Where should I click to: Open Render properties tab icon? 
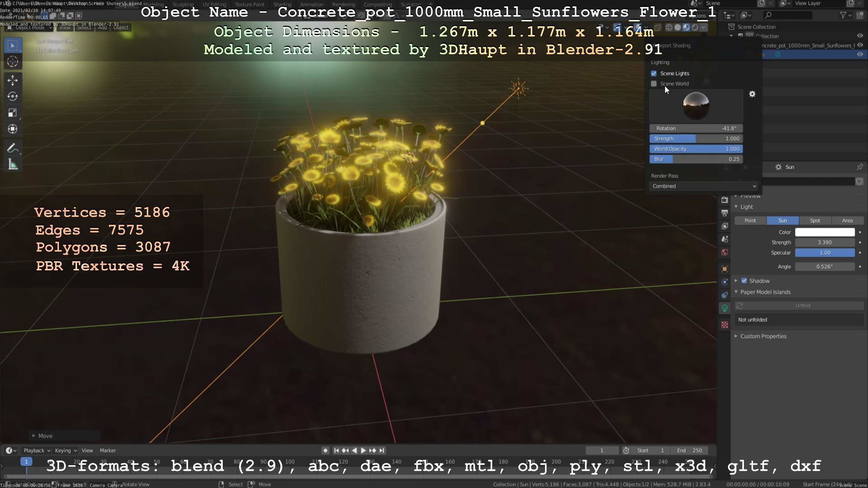(724, 200)
